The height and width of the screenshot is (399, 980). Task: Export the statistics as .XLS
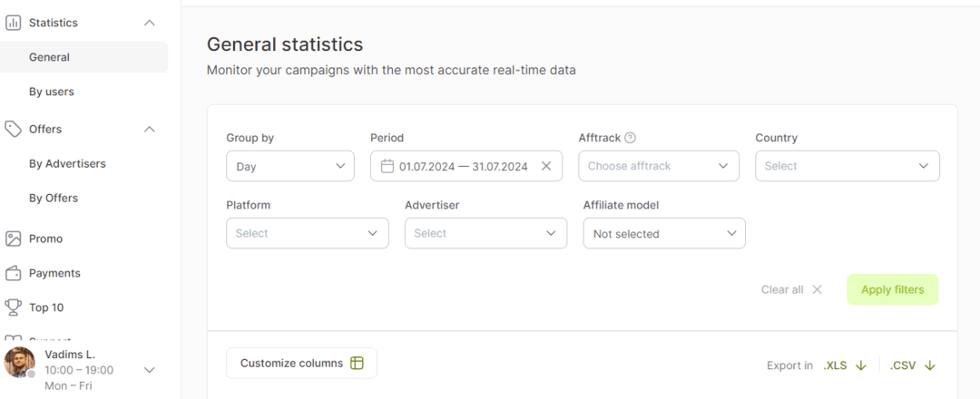(845, 365)
